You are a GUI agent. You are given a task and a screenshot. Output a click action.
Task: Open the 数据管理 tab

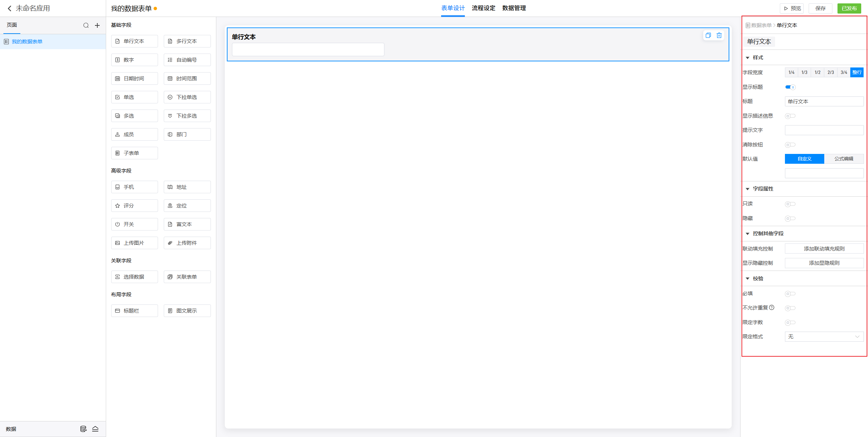[514, 8]
